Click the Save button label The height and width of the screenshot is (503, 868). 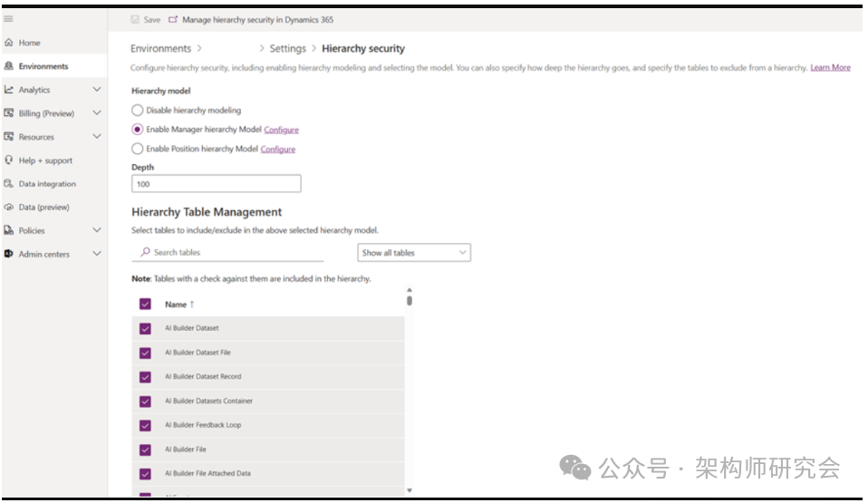point(151,19)
